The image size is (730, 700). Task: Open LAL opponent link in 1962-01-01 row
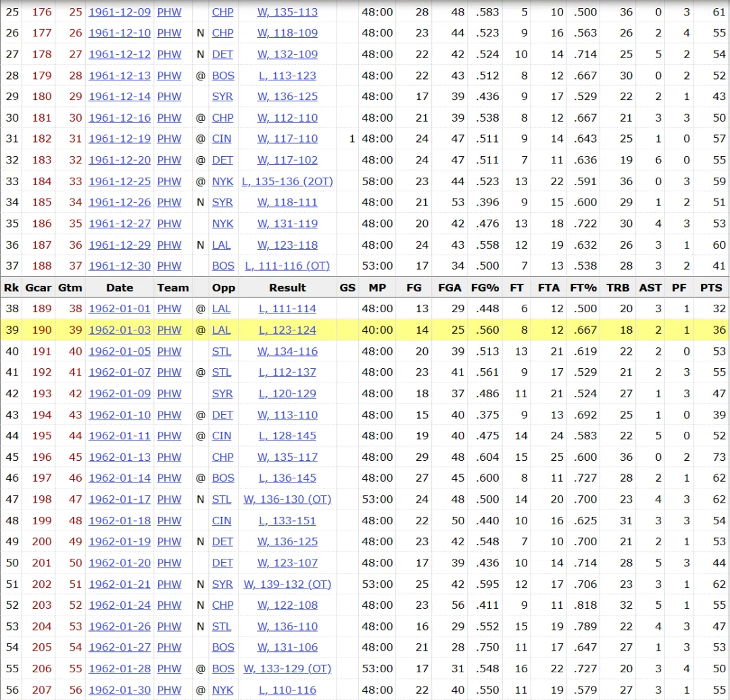click(x=221, y=309)
